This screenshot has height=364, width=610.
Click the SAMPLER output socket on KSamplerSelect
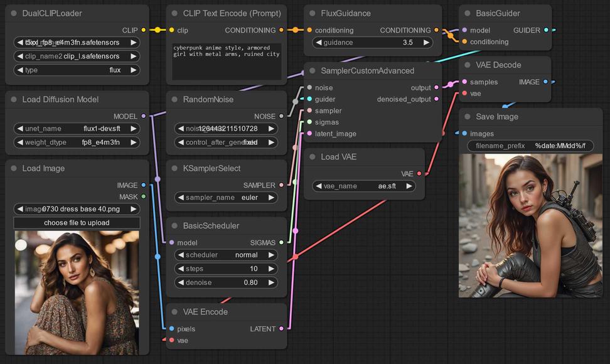click(281, 185)
